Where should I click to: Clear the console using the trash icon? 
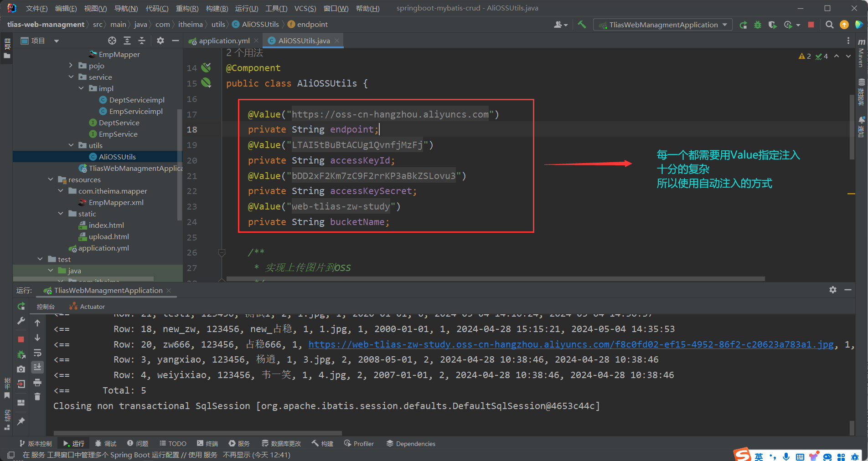coord(37,397)
